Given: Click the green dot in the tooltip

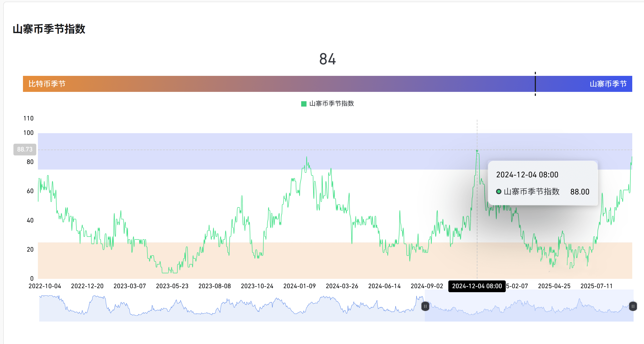Looking at the screenshot, I should coord(498,191).
